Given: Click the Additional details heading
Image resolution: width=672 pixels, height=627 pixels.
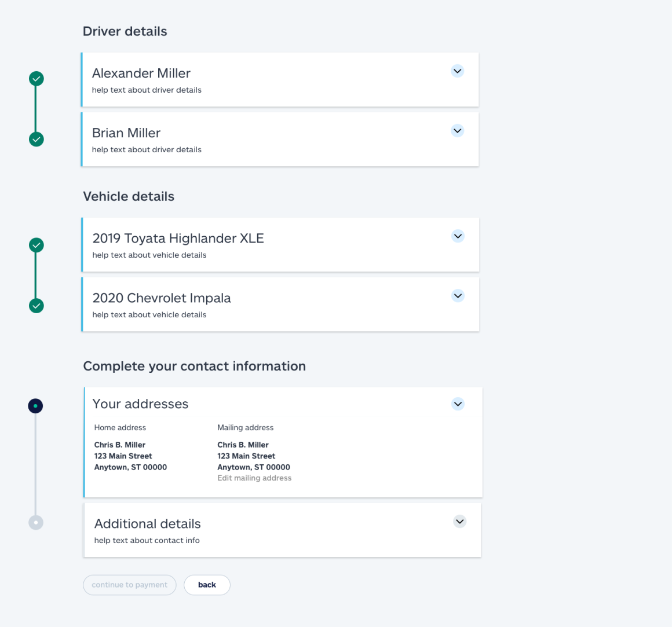Looking at the screenshot, I should [147, 524].
